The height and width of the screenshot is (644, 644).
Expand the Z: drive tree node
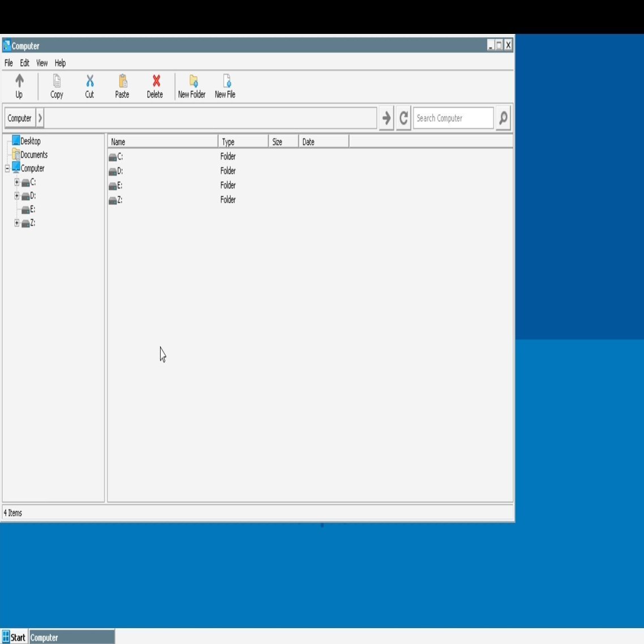[x=17, y=222]
